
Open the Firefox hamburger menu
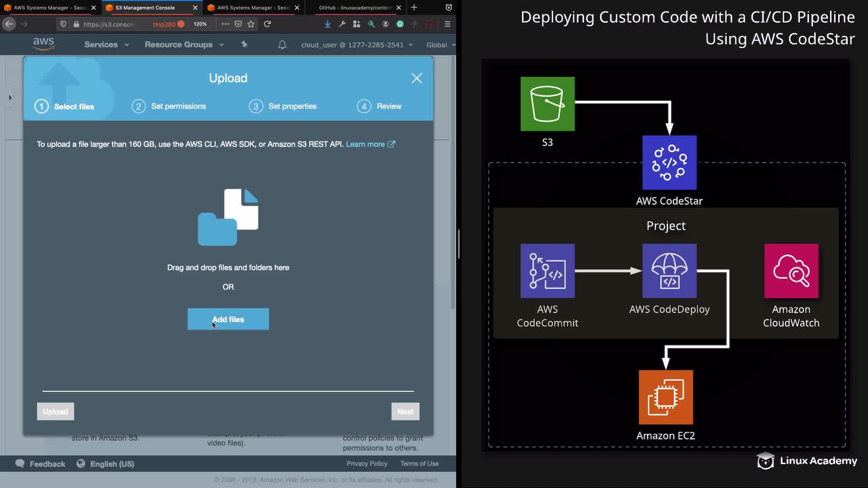448,24
